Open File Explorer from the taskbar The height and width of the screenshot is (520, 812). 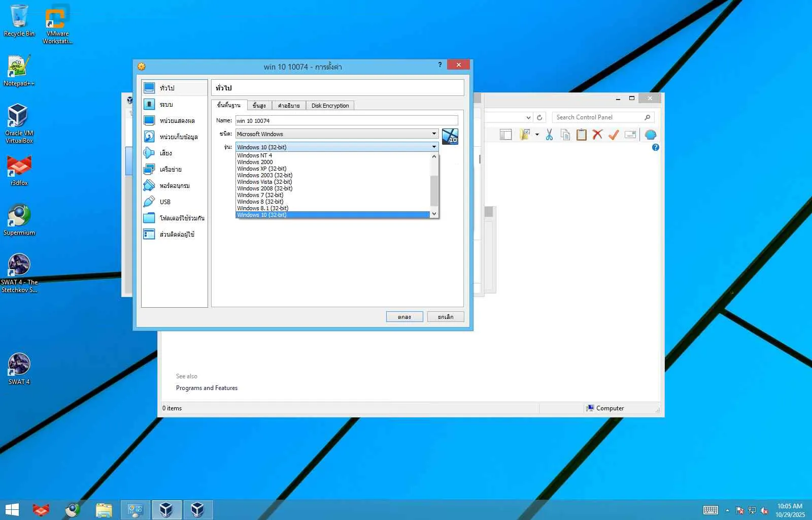click(104, 509)
